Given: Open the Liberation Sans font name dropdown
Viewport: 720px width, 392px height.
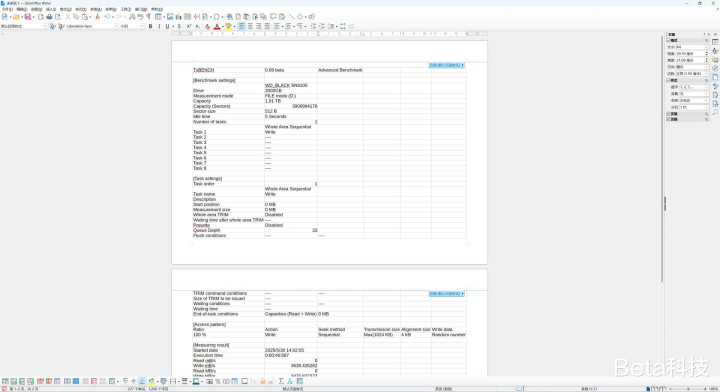Looking at the screenshot, I should (x=116, y=26).
